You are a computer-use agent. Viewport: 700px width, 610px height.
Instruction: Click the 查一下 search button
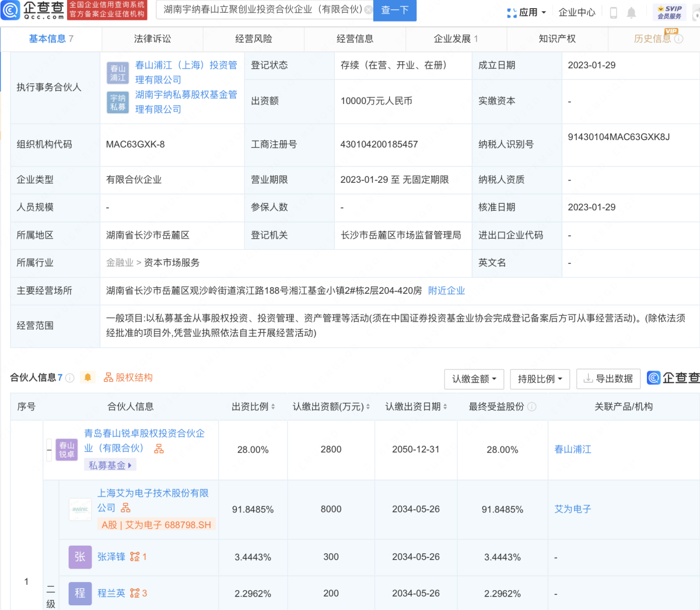point(395,10)
